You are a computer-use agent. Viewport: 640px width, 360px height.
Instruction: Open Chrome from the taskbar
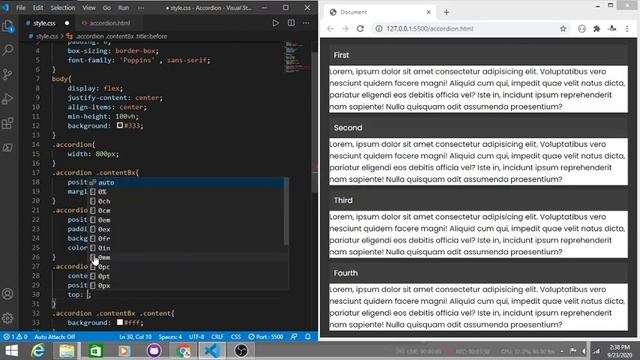point(183,351)
